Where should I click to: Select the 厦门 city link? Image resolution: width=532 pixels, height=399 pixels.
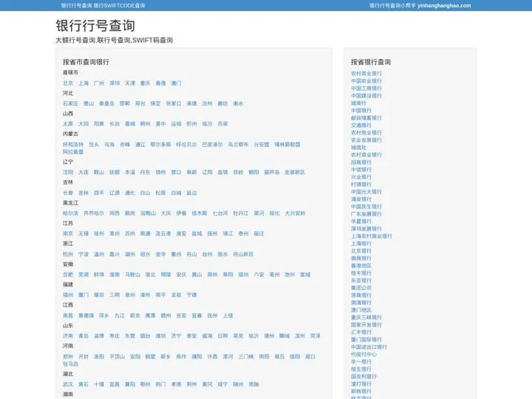(x=83, y=295)
